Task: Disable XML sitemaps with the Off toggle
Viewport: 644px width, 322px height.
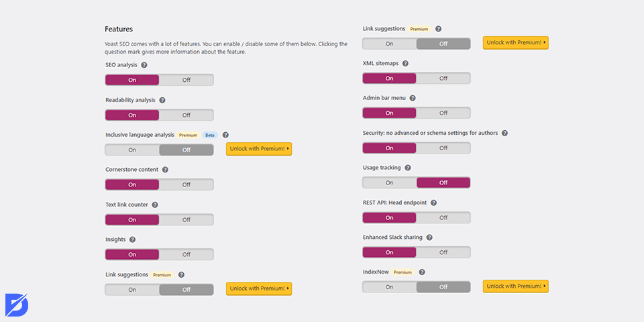Action: tap(443, 78)
